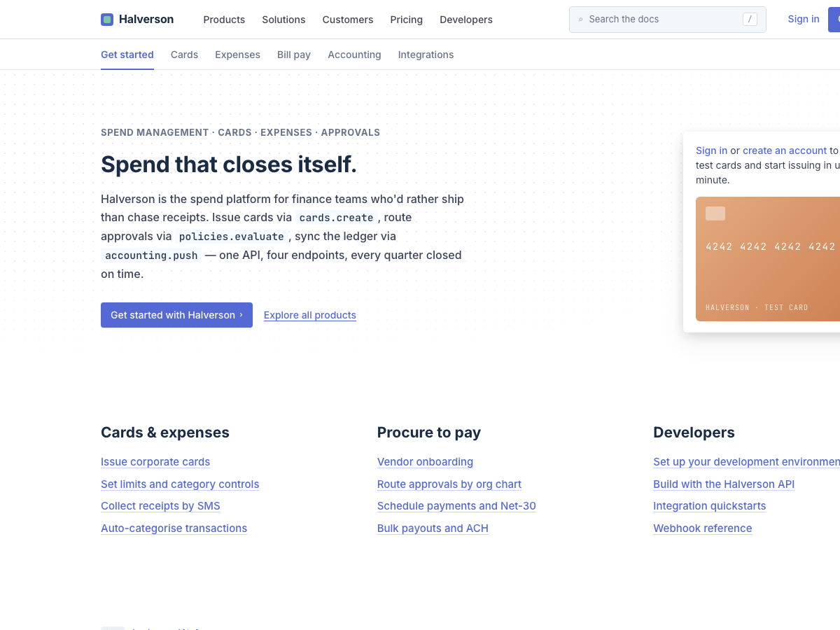Viewport: 840px width, 630px height.
Task: Click the create an account link
Action: tap(785, 150)
